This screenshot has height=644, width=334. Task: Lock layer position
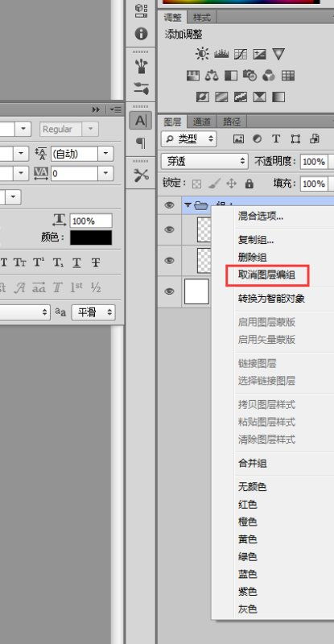pos(231,184)
